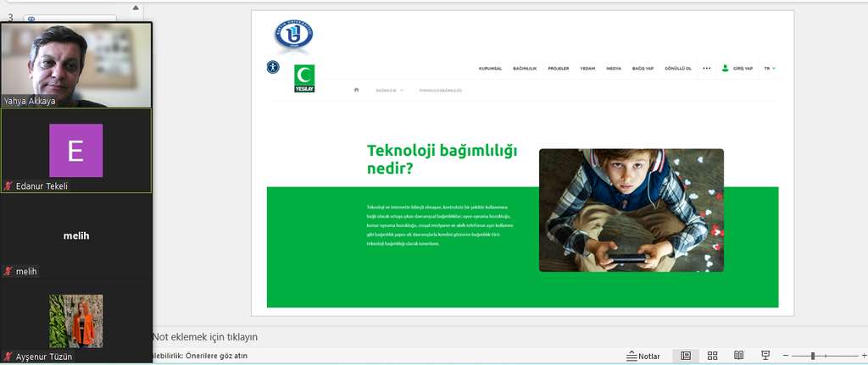This screenshot has width=868, height=365.
Task: Click the Bartın University logo
Action: pos(293,35)
